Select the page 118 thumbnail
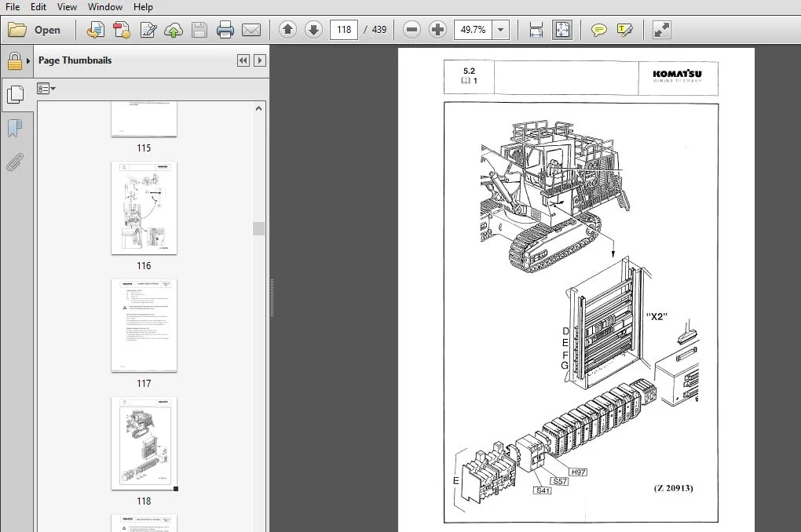 144,443
